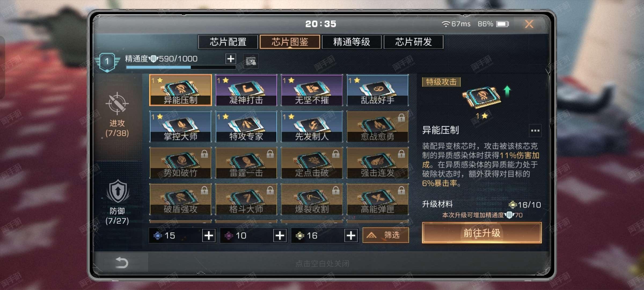
Task: Open the card icon beside mastery bar
Action: (x=251, y=61)
